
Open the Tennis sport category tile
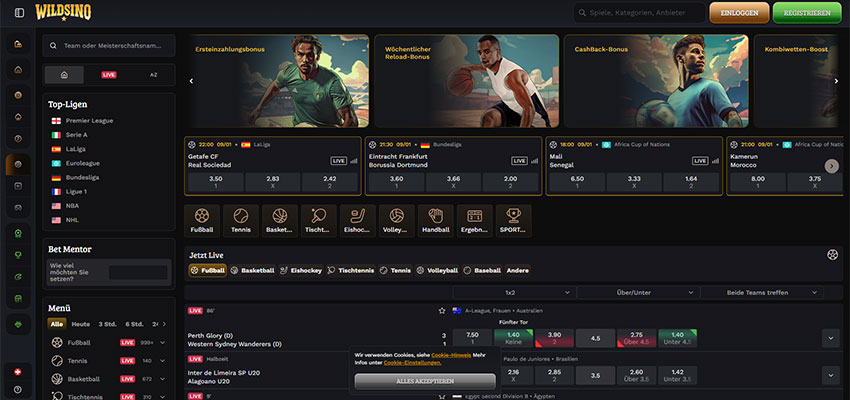[241, 221]
